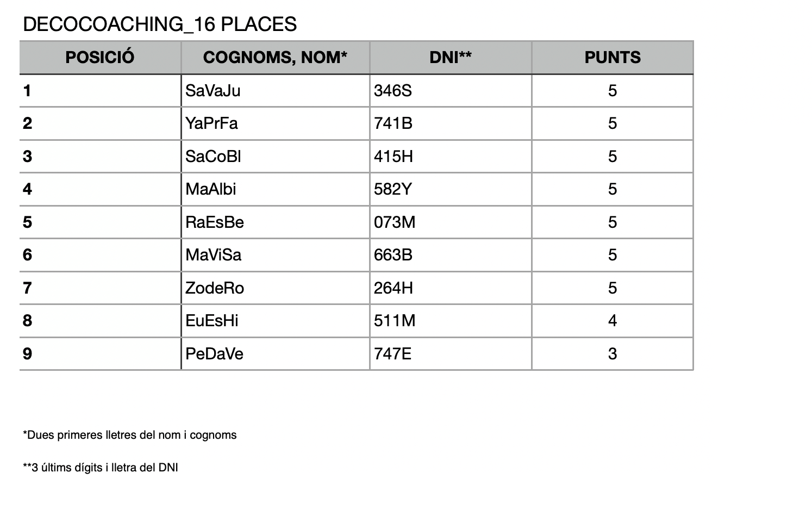Select the POSICIÓ column header
This screenshot has width=812, height=510.
pos(100,58)
